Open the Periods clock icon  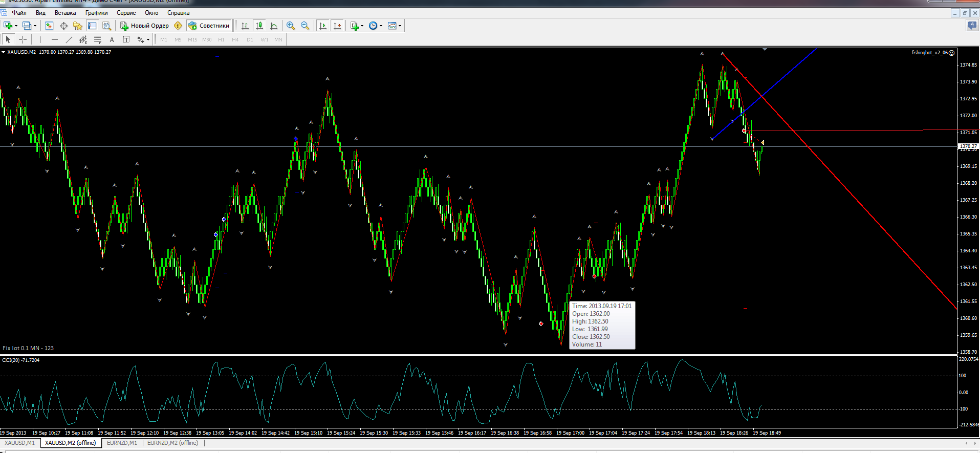[373, 26]
